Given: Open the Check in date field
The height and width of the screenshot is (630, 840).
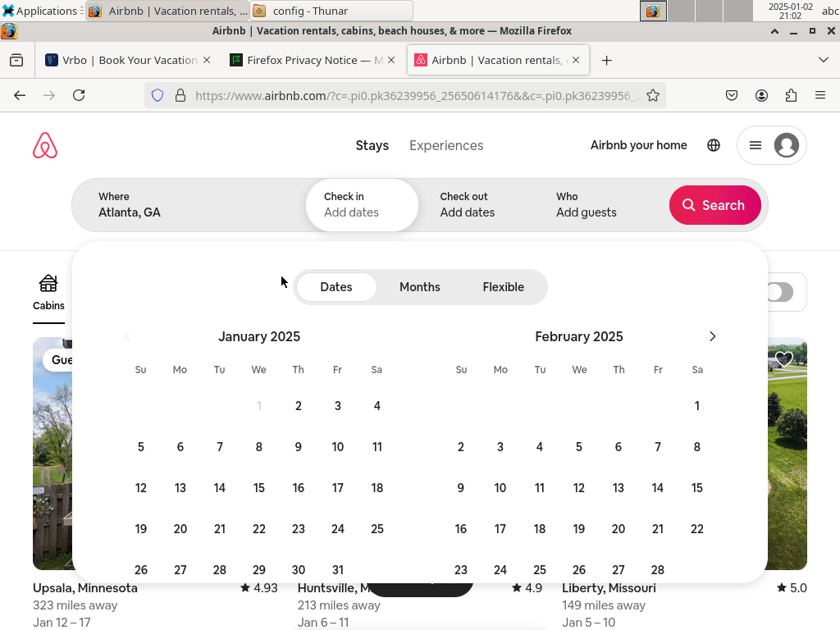Looking at the screenshot, I should pyautogui.click(x=362, y=205).
